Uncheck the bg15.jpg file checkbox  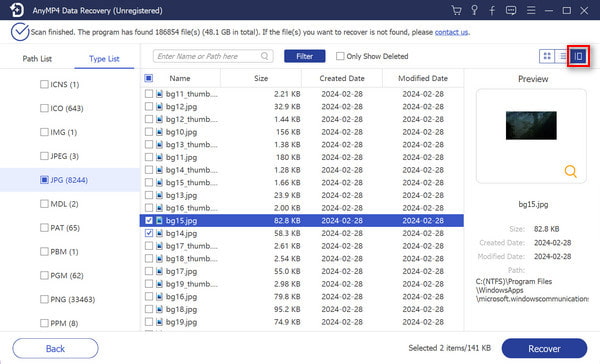pos(149,220)
